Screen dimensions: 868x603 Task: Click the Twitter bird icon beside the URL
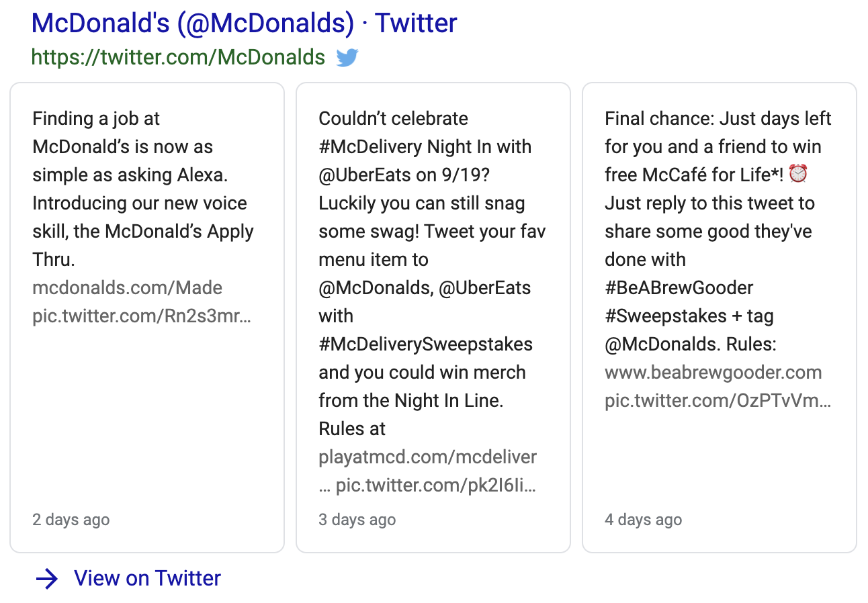coord(347,58)
